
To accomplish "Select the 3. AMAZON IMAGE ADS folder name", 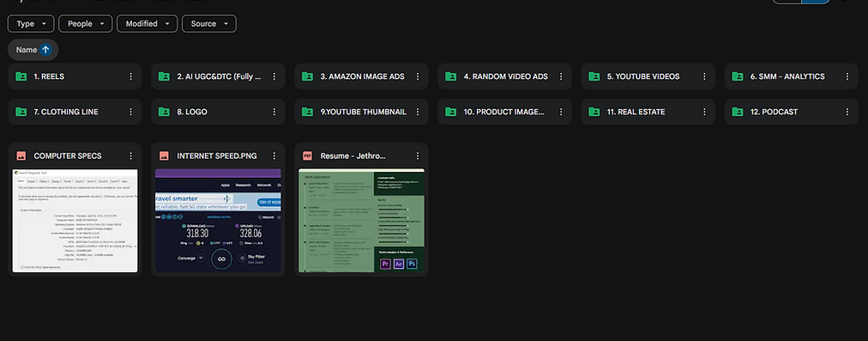I will pos(363,76).
